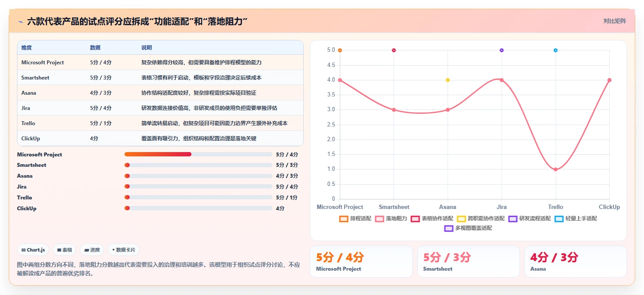
Task: Toggle the 跨职能协作适配 legend series
Action: (x=481, y=219)
